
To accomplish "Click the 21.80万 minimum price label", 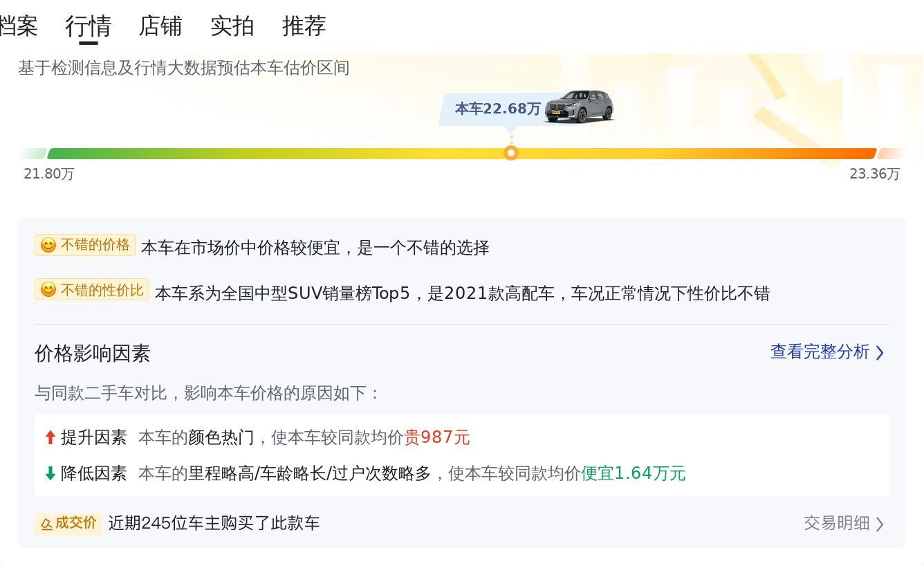I will [49, 174].
